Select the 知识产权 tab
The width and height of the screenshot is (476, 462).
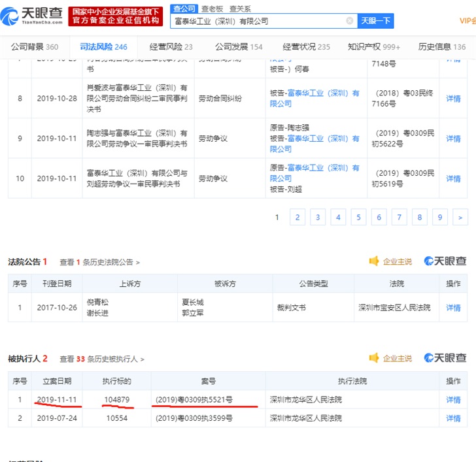373,47
